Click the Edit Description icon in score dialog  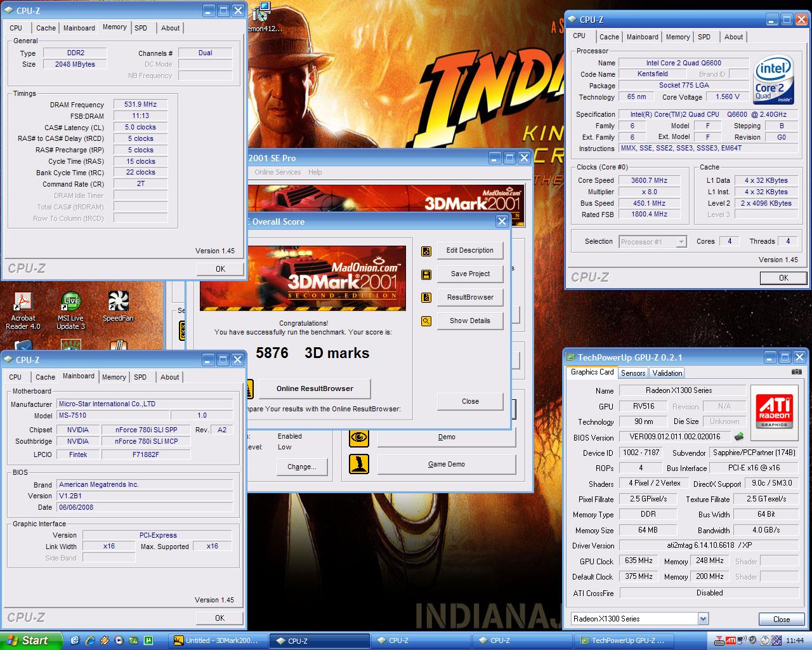click(426, 251)
